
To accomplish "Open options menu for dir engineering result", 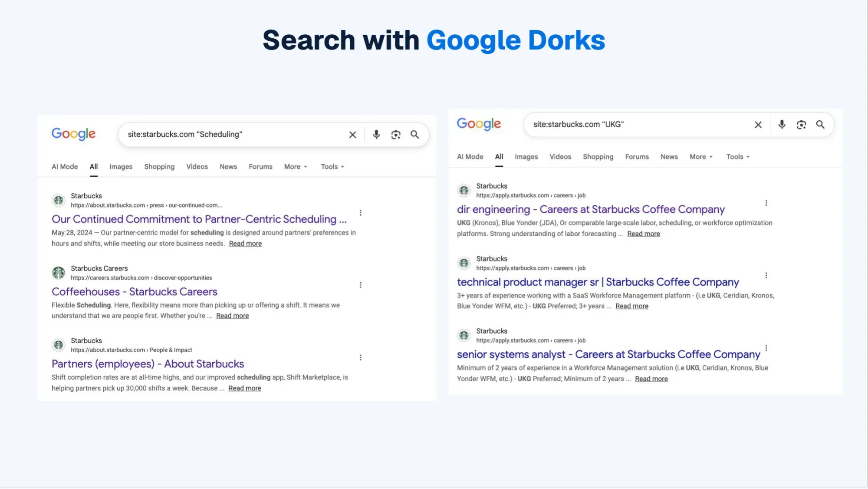I will pos(766,203).
